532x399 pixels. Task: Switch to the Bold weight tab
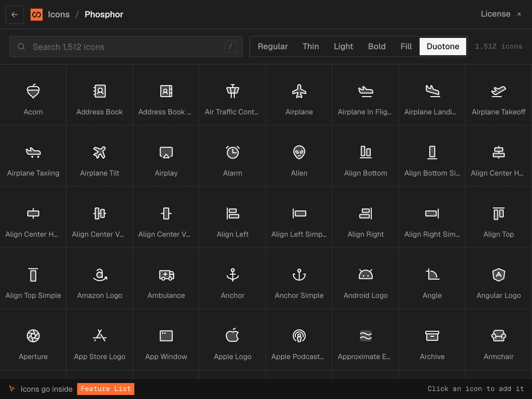377,47
